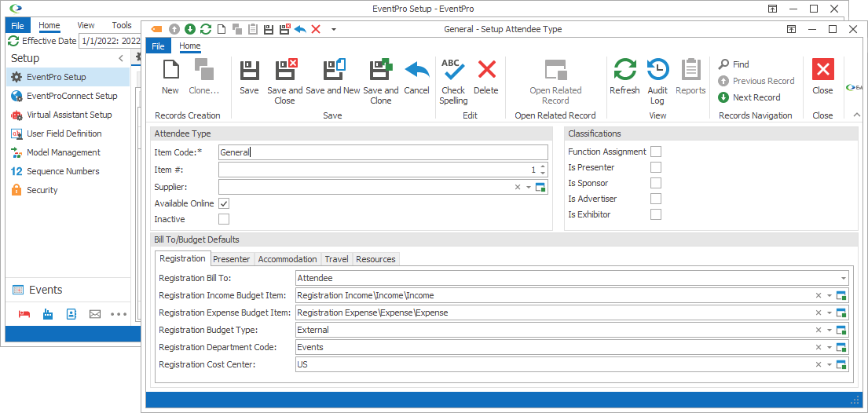Open quick-access toolbar customize dropdown
Image resolution: width=868 pixels, height=413 pixels.
[x=334, y=29]
